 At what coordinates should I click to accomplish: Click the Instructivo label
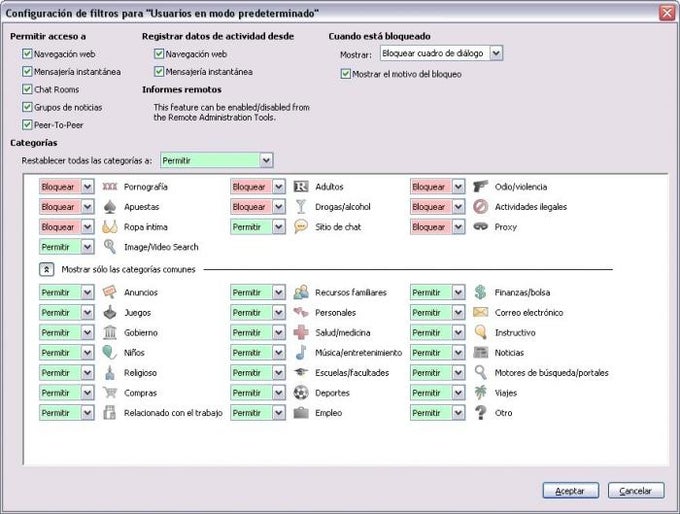click(515, 333)
